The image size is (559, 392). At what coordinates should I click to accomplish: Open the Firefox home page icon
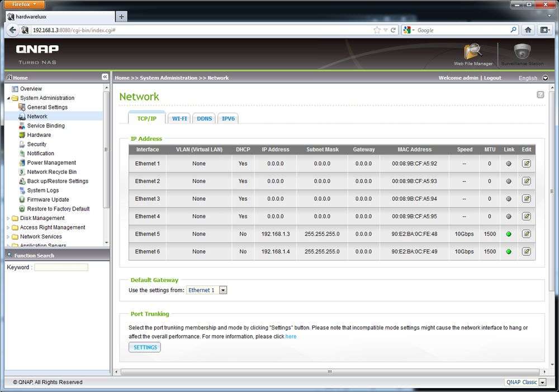click(x=528, y=30)
